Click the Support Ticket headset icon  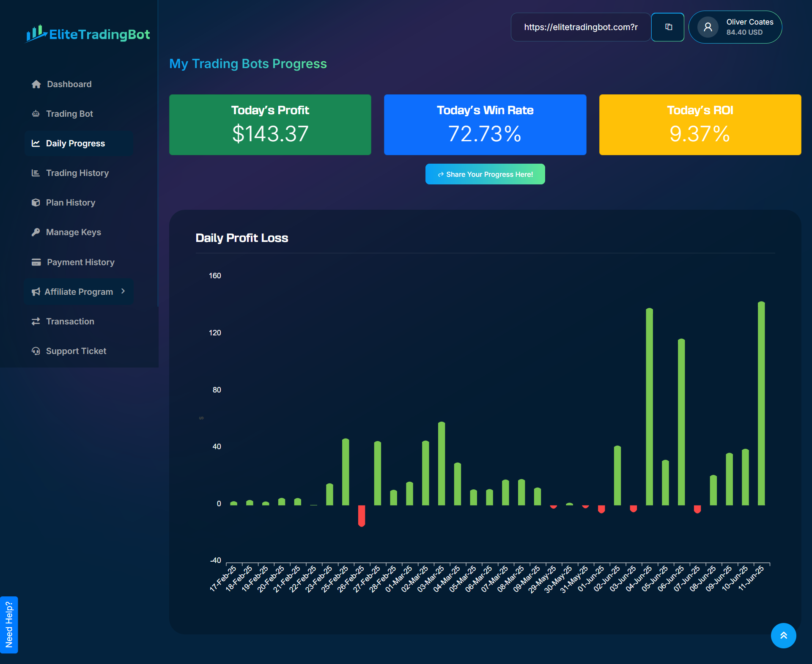click(x=36, y=351)
